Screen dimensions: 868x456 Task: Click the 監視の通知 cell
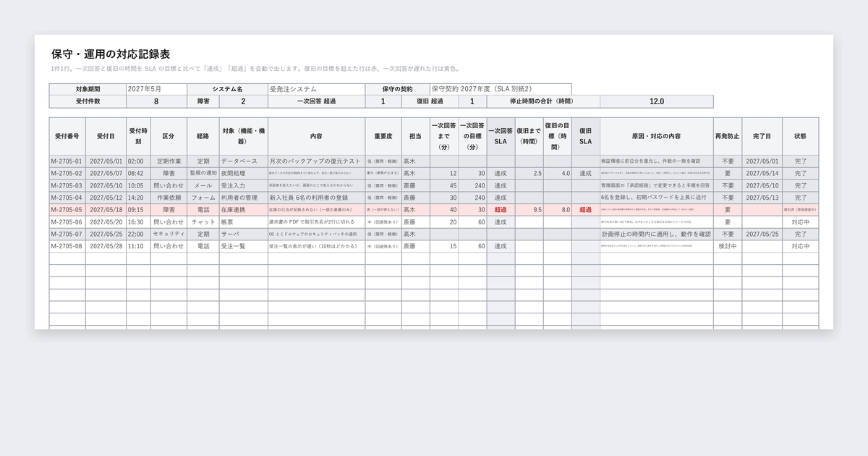point(203,173)
